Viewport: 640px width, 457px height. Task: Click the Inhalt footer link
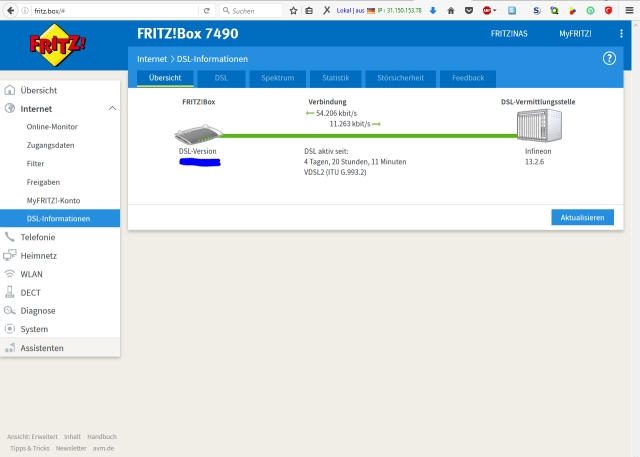point(72,437)
